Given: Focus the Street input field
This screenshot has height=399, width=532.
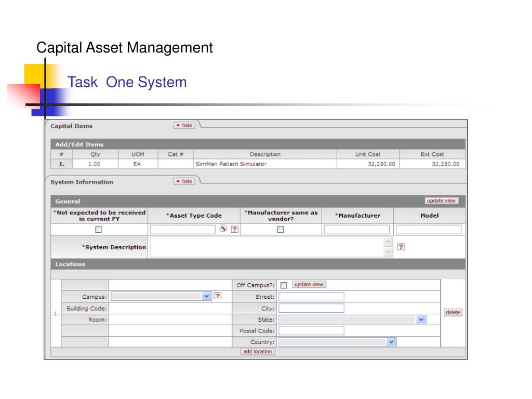Looking at the screenshot, I should [x=312, y=297].
